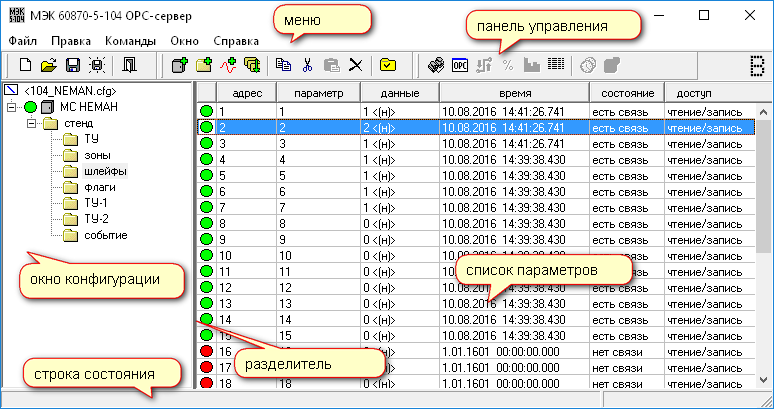The height and width of the screenshot is (409, 774).
Task: Collapse the МС НЕМАН tree node
Action: [x=12, y=107]
